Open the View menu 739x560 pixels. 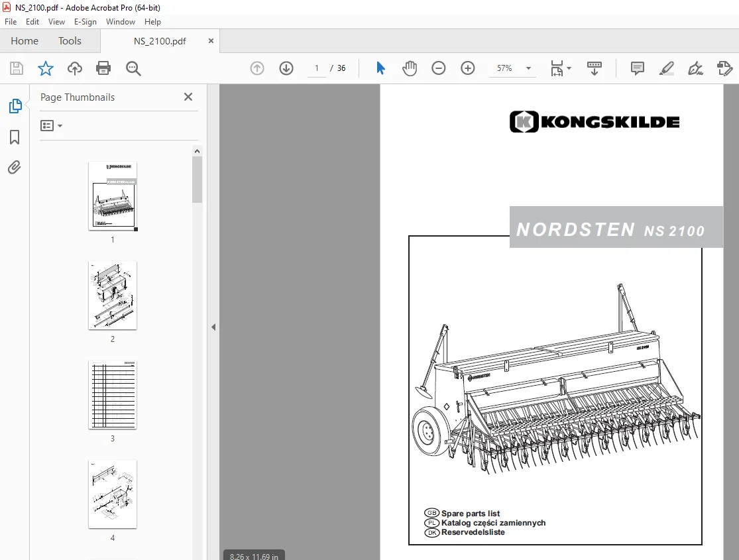56,22
